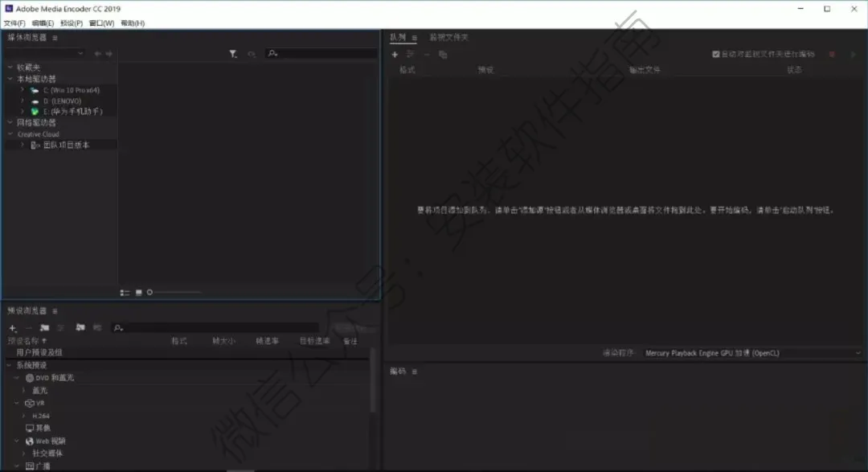Open the Media Browser panel menu icon
Image resolution: width=868 pixels, height=472 pixels.
[x=55, y=38]
